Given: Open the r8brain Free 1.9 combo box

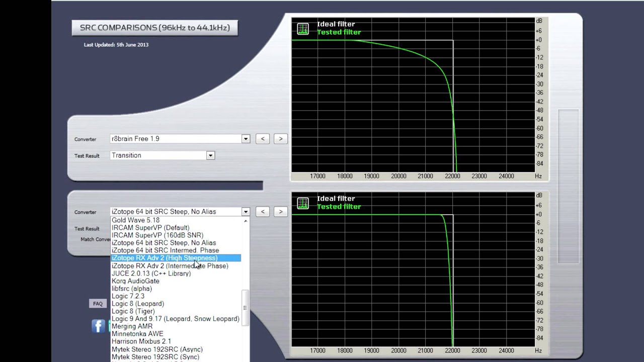Looking at the screenshot, I should click(x=180, y=139).
